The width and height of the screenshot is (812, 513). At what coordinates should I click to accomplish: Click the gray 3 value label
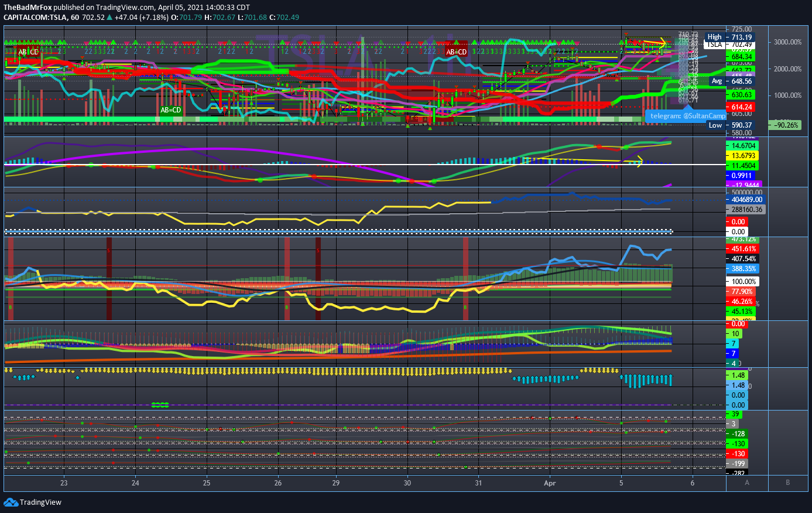tap(734, 424)
